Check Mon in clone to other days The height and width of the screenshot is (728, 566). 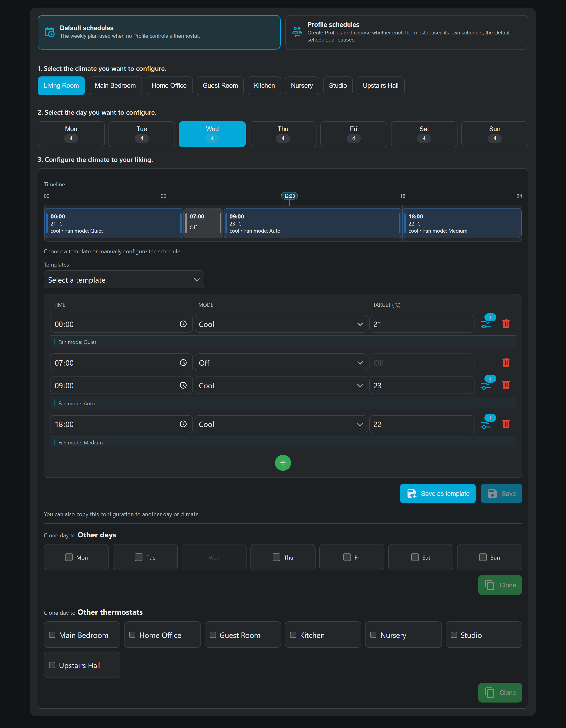[x=69, y=557]
